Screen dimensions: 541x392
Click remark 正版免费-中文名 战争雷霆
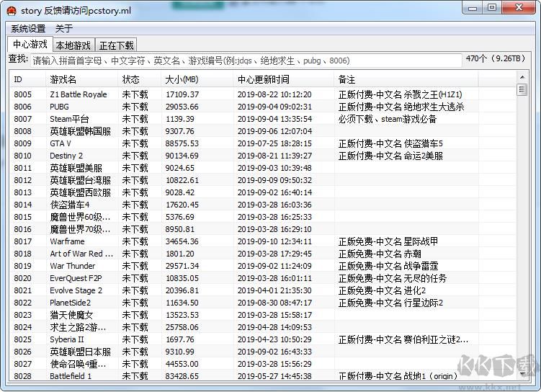[x=388, y=266]
